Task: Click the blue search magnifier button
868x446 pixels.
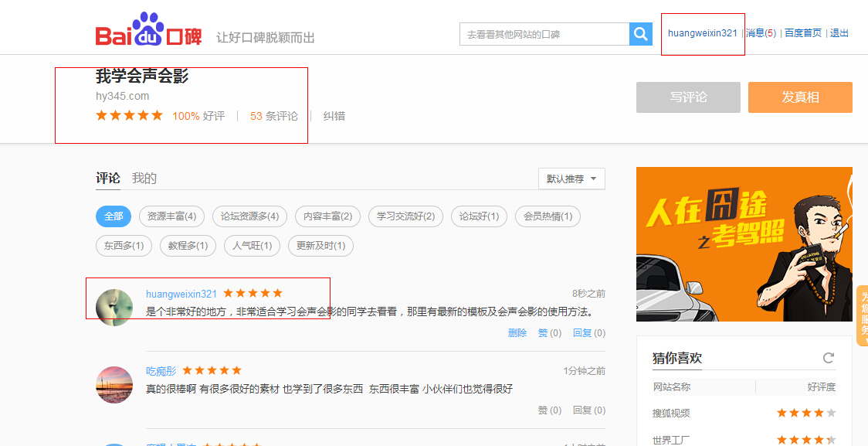Action: click(640, 34)
